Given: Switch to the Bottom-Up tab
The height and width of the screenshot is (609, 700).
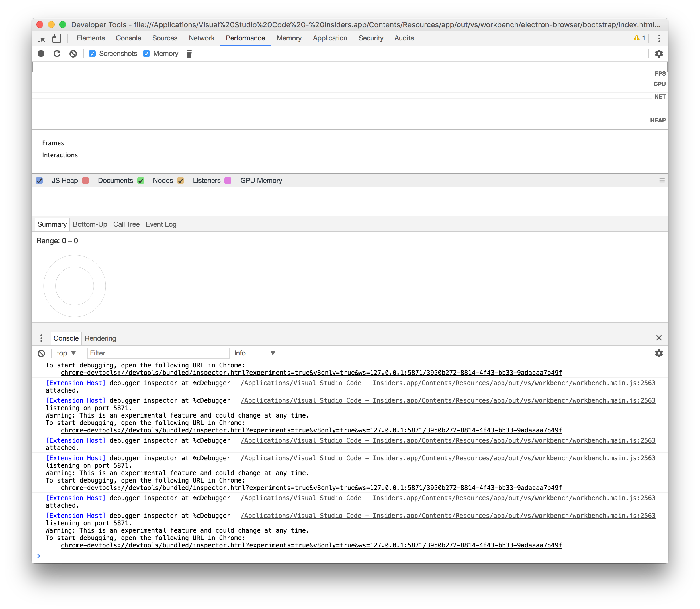Looking at the screenshot, I should 90,224.
